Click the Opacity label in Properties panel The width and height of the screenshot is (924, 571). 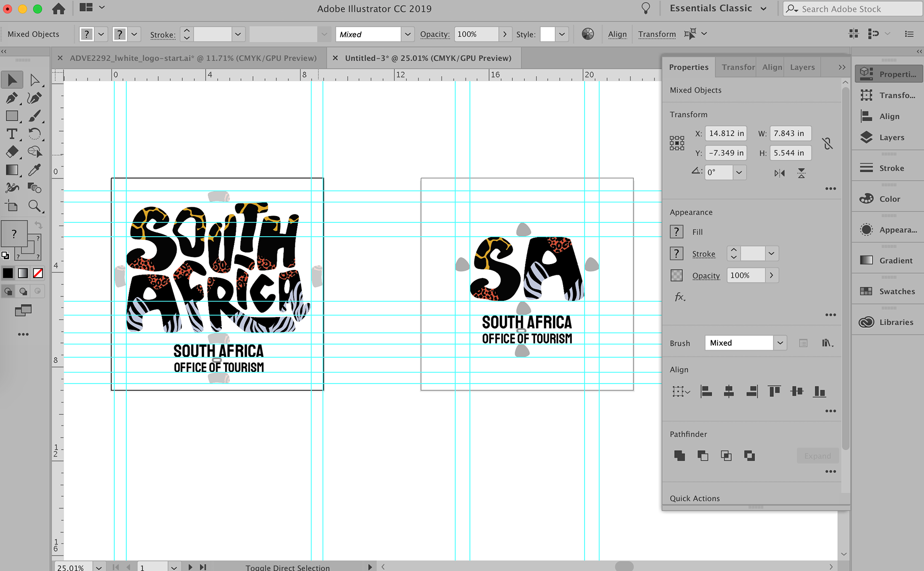(706, 276)
